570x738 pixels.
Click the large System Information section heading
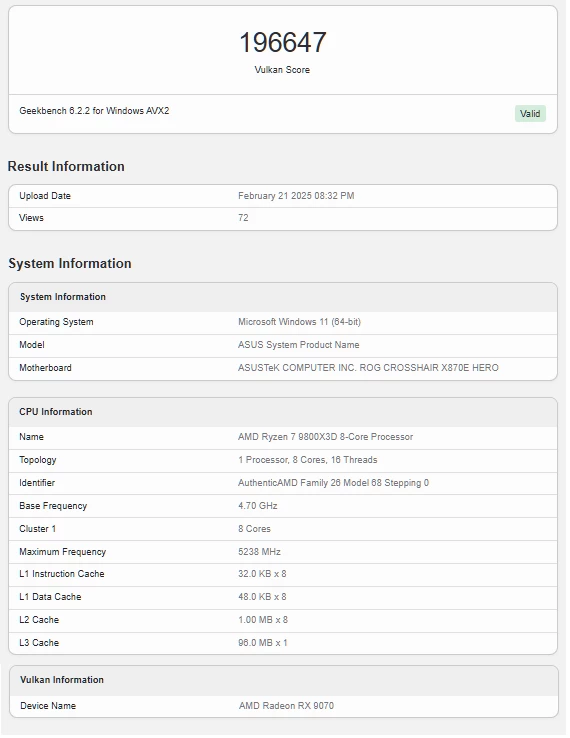point(70,263)
